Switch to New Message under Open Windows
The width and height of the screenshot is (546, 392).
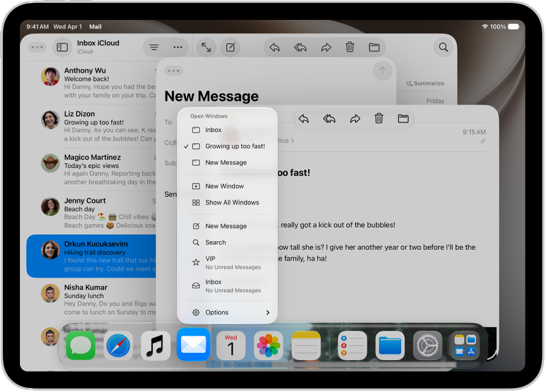(x=227, y=162)
